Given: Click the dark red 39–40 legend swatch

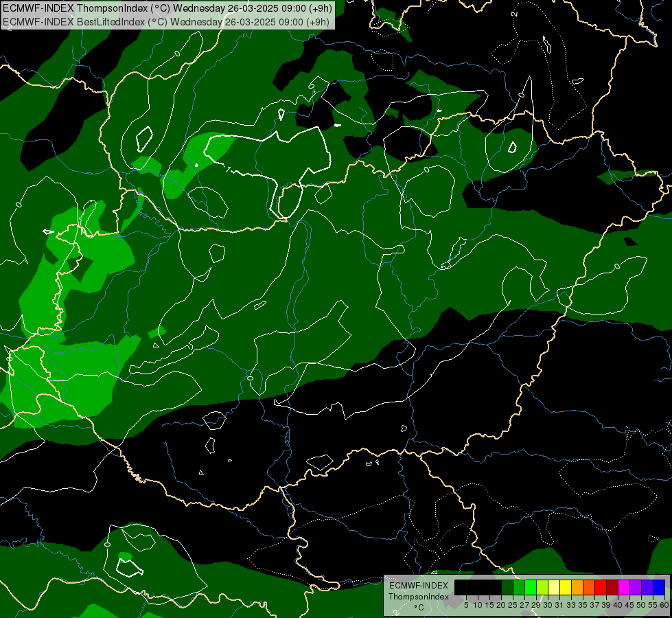Looking at the screenshot, I should pos(612,587).
